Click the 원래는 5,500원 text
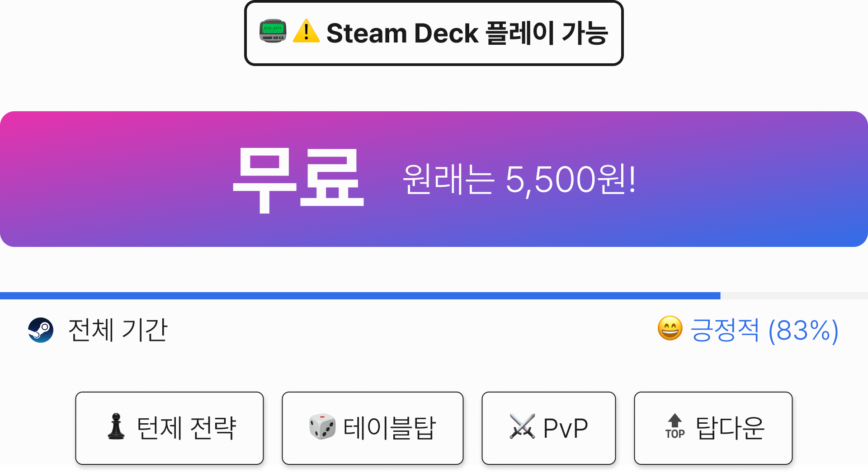Screen dimensions: 868x473 pos(519,180)
